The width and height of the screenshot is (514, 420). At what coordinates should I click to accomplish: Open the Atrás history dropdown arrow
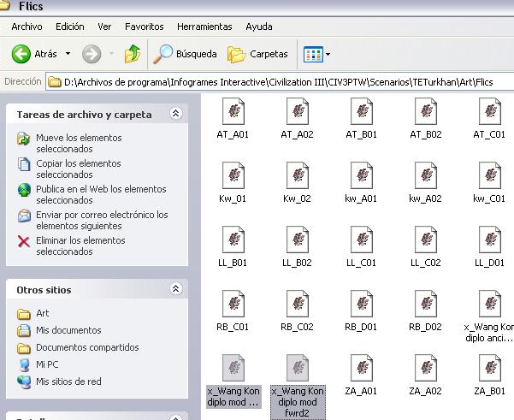68,54
